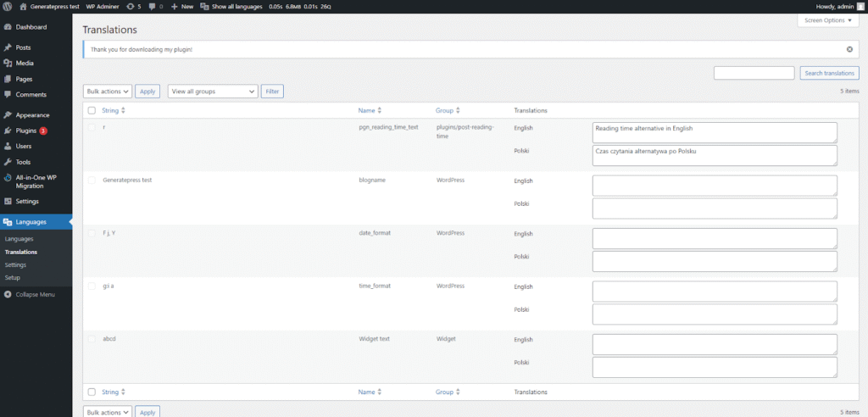
Task: Click the admin user avatar icon
Action: (860, 6)
